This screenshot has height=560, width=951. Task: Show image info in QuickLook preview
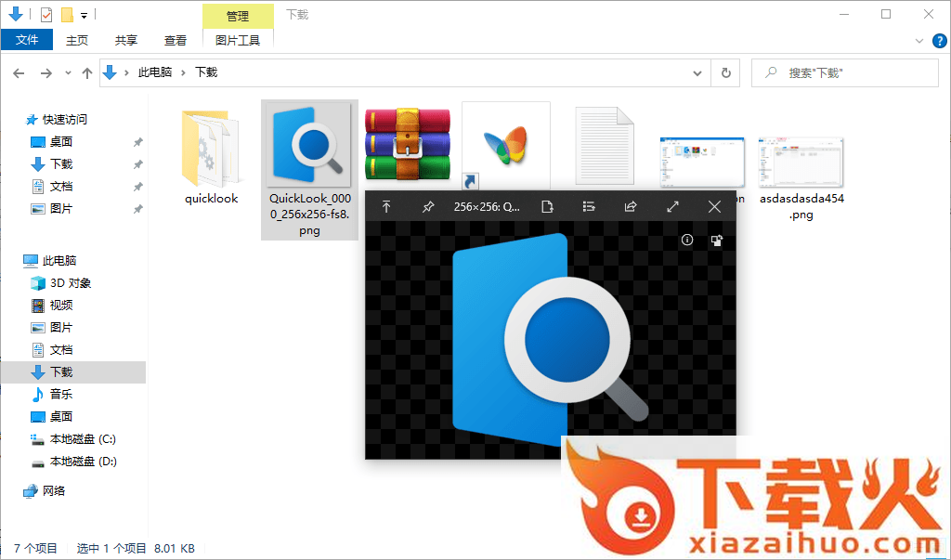pyautogui.click(x=687, y=240)
